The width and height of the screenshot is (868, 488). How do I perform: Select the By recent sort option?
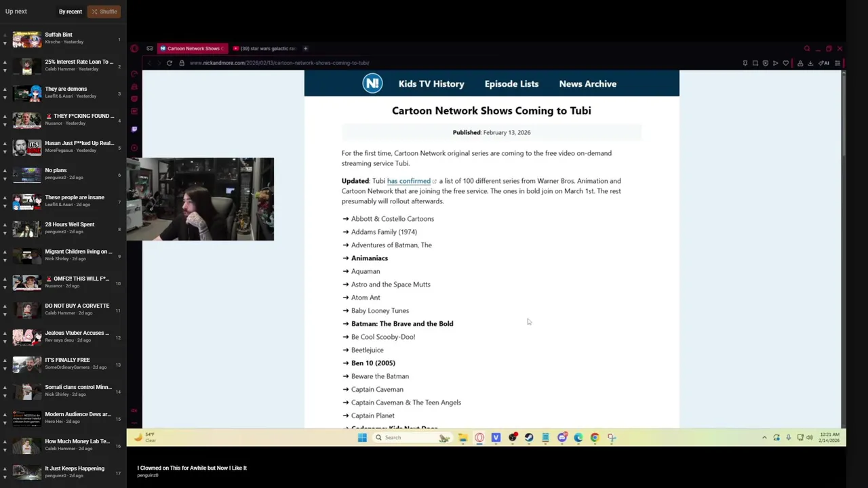[x=70, y=12]
